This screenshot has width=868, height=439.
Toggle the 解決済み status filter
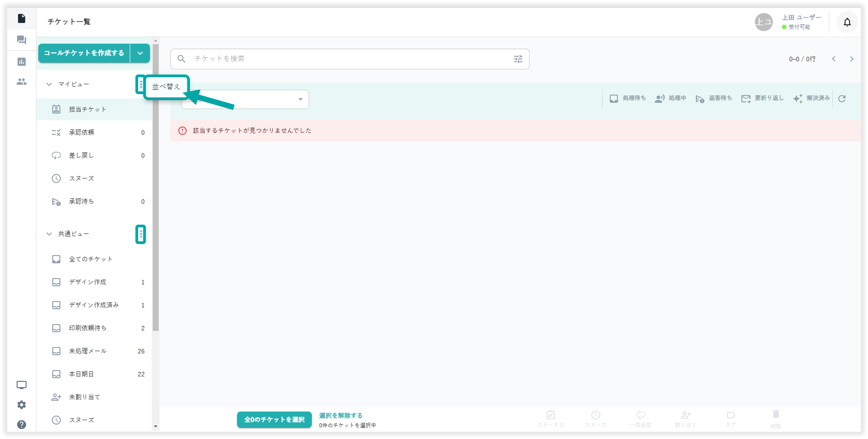tap(811, 98)
